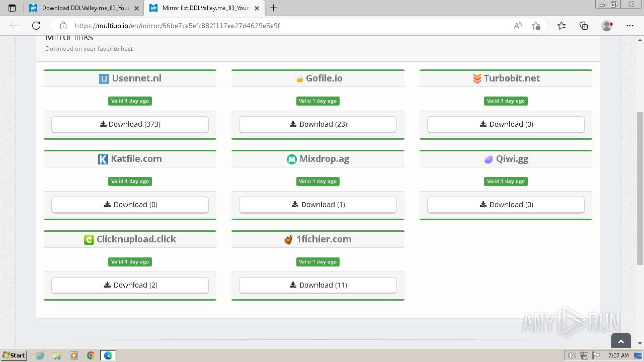Open File Explorer from taskbar
This screenshot has height=362, width=644.
pos(57,355)
